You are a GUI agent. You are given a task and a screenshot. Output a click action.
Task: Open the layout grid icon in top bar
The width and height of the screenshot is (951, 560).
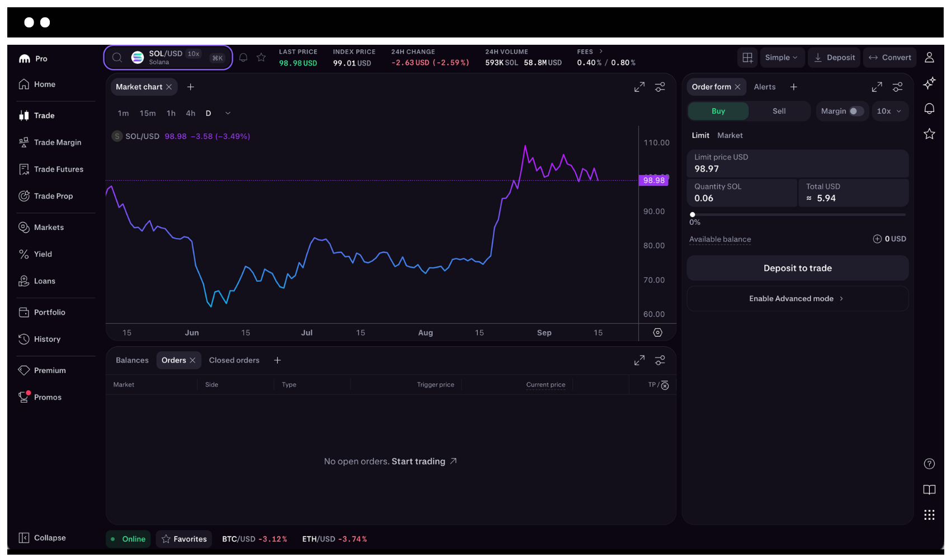[x=747, y=58]
